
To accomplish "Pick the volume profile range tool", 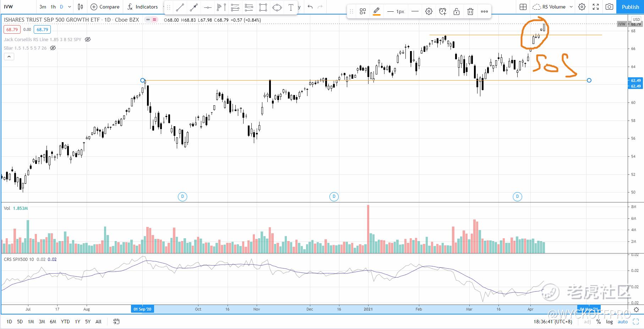I will [x=221, y=7].
